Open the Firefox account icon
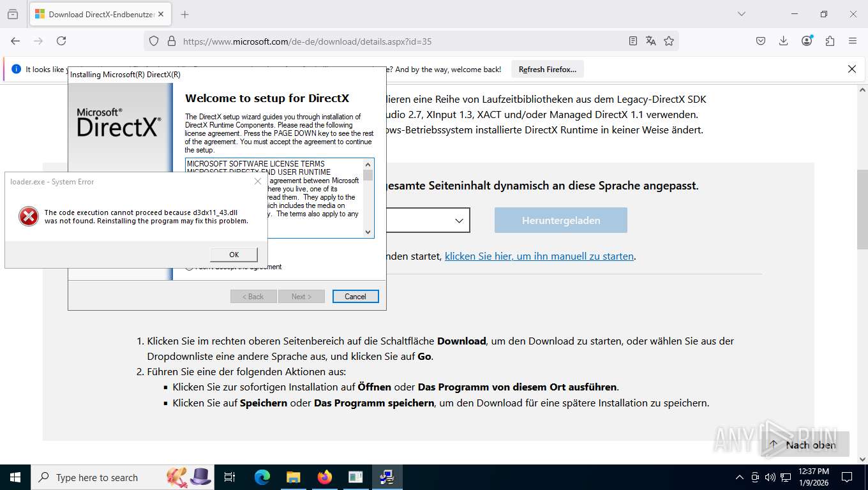 807,41
